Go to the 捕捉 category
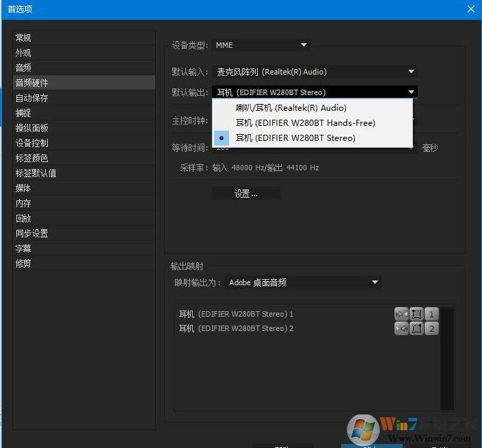This screenshot has width=482, height=448. point(84,113)
